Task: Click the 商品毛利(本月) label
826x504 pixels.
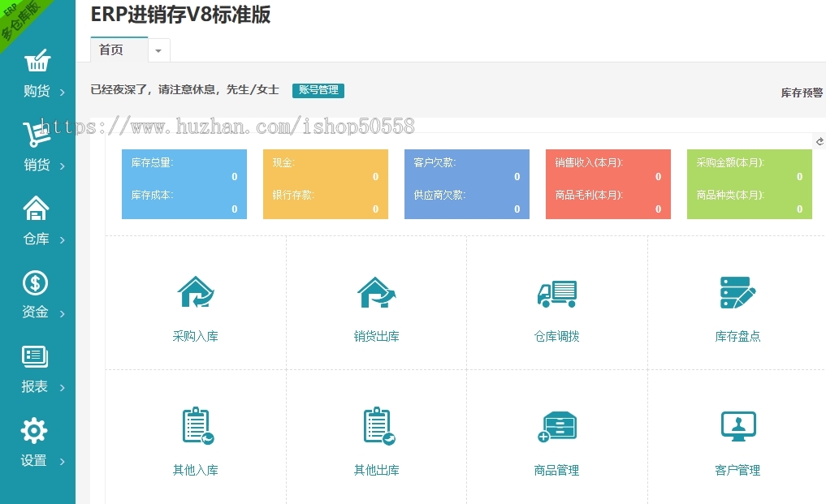Action: click(x=588, y=195)
